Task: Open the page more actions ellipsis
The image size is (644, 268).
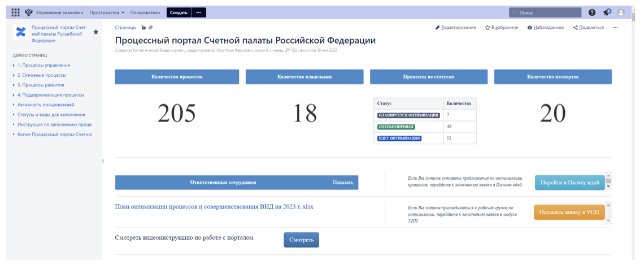Action: point(615,28)
